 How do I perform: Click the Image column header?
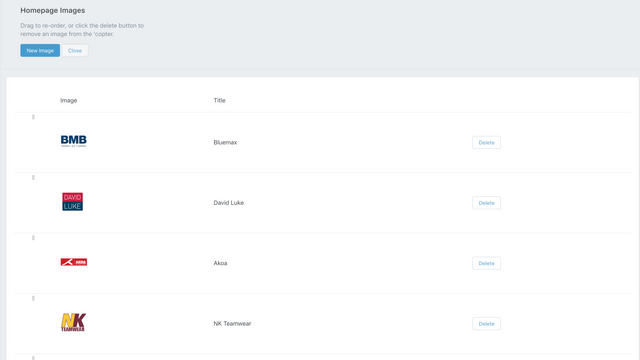coord(69,100)
